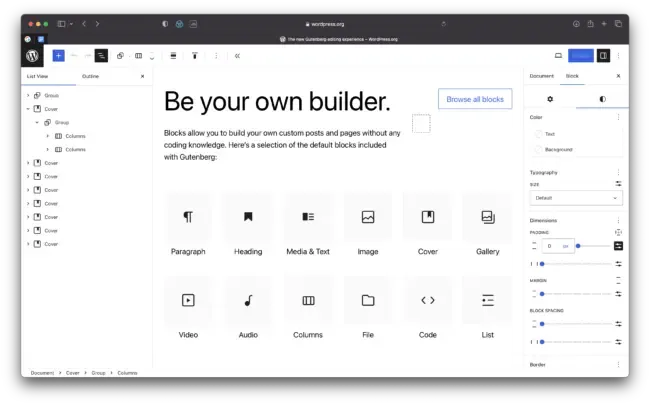The height and width of the screenshot is (405, 650).
Task: Open the Typography panel options menu
Action: (x=618, y=172)
